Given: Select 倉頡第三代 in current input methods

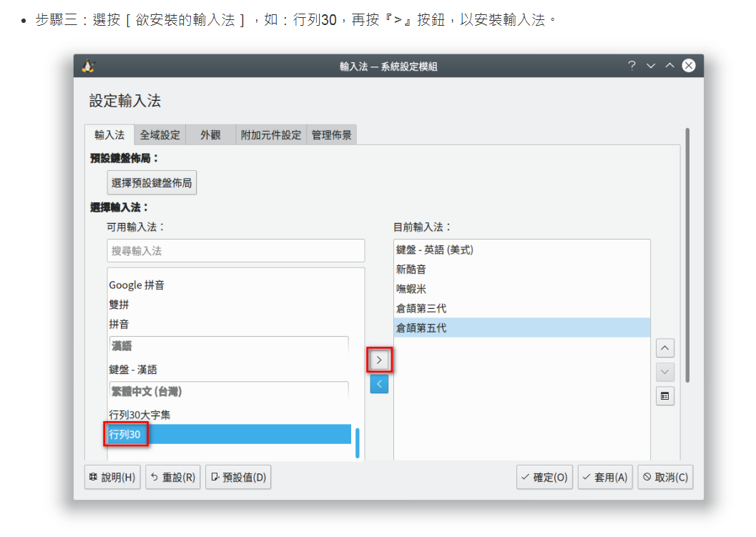Looking at the screenshot, I should click(x=522, y=308).
